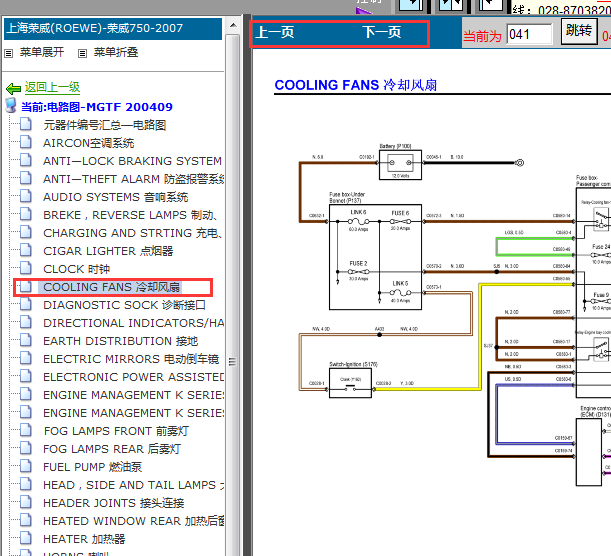Open AUDIO SYSTEMS 音响系统 document icon
This screenshot has width=611, height=556.
tap(26, 196)
